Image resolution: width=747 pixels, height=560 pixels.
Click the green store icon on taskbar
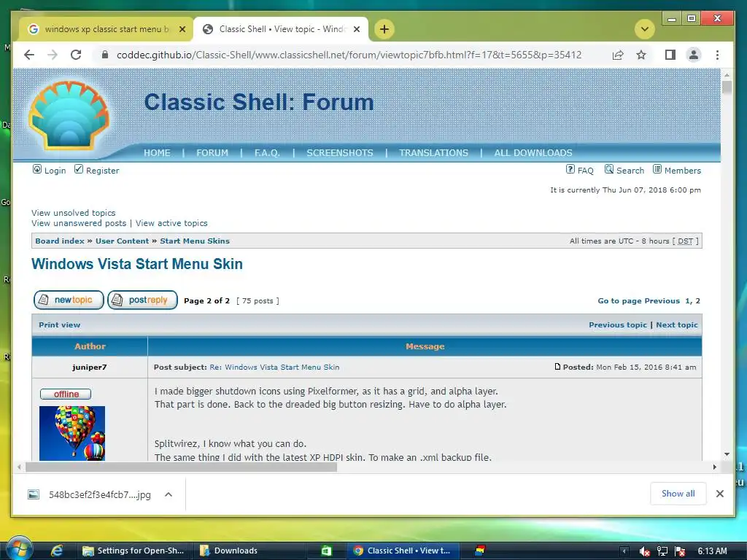326,551
